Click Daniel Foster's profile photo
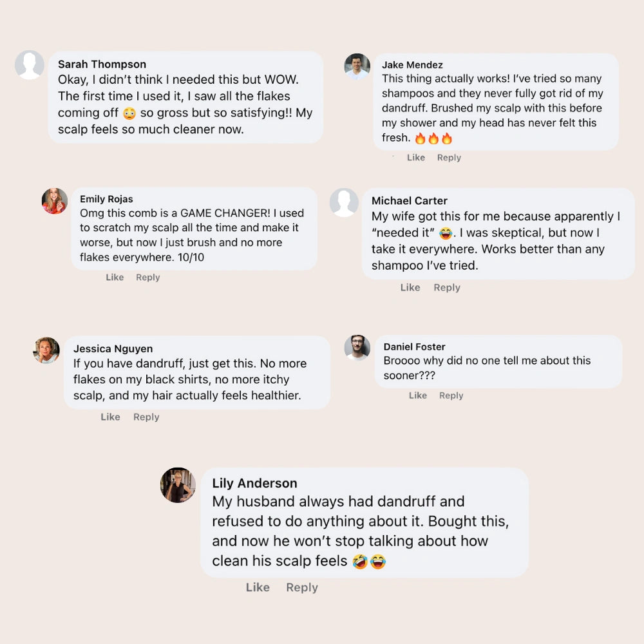Image resolution: width=644 pixels, height=644 pixels. (x=357, y=348)
